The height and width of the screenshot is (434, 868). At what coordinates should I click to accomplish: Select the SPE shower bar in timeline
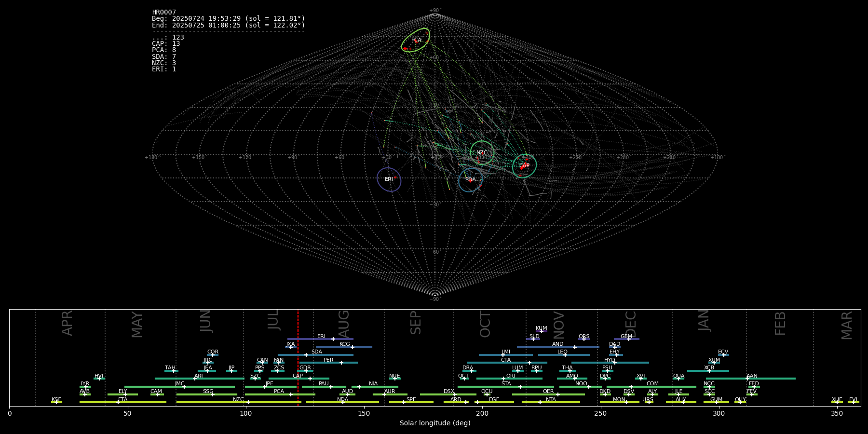(x=411, y=402)
